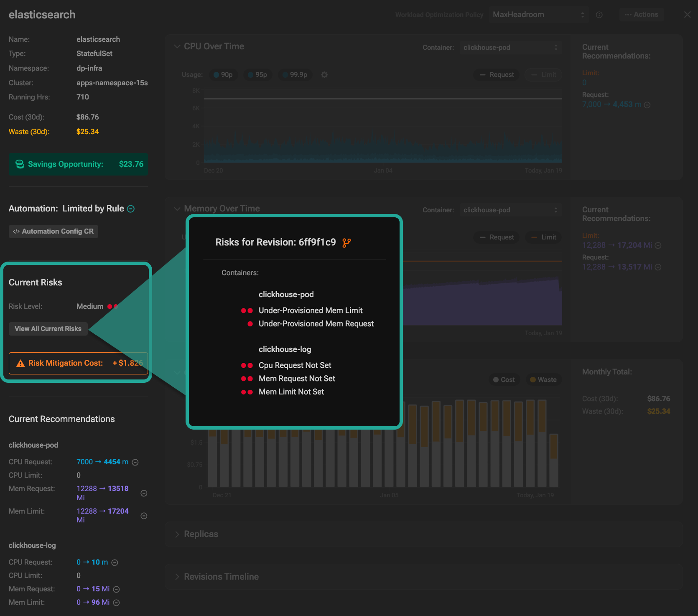This screenshot has height=616, width=698.
Task: Toggle the Waste series in cost chart
Action: pos(543,380)
